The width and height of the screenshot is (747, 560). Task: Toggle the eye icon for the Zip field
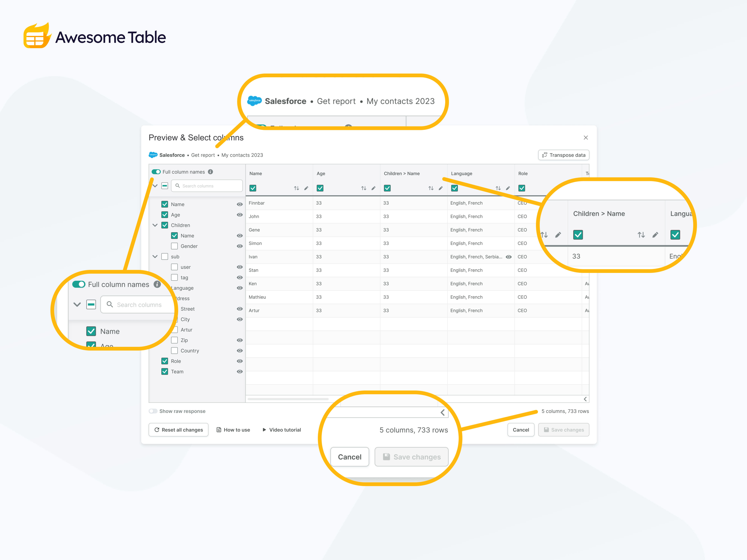pyautogui.click(x=240, y=341)
